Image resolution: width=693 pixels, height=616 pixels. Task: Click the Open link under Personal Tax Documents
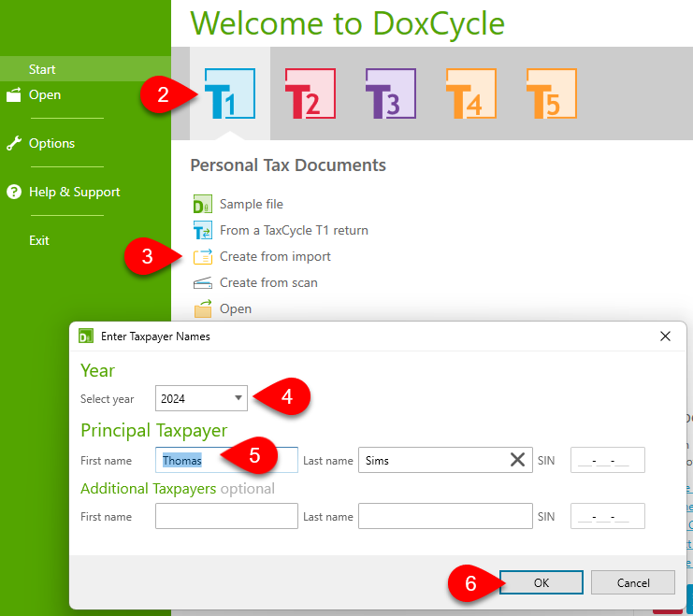[x=236, y=308]
